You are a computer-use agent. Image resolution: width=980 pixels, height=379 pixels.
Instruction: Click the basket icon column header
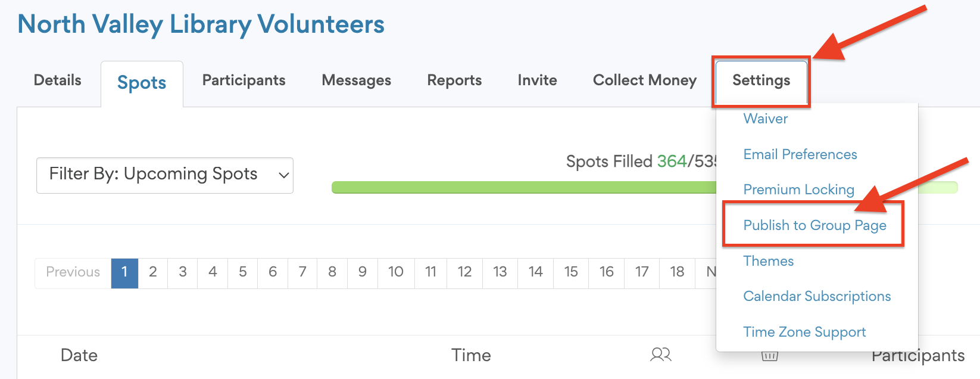(x=769, y=356)
